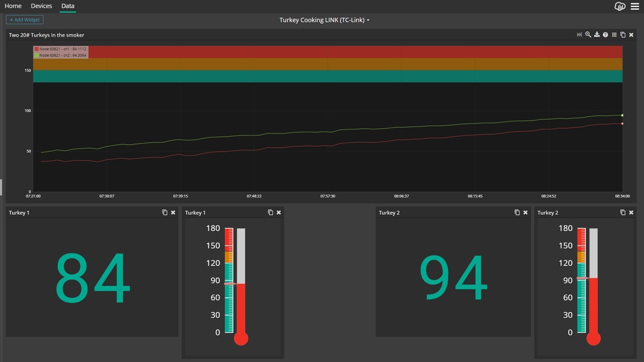Click the 150 y-axis label on chart
Image resolution: width=644 pixels, height=362 pixels.
pyautogui.click(x=28, y=71)
